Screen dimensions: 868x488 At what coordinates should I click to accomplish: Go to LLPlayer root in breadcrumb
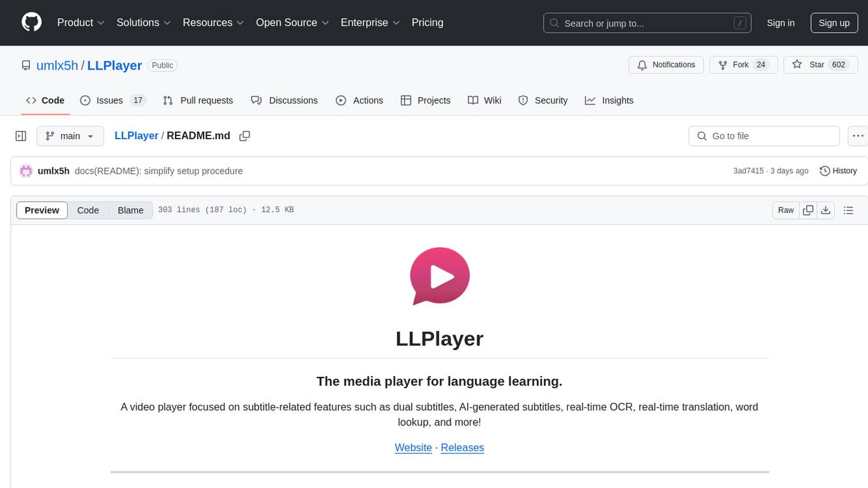(137, 135)
